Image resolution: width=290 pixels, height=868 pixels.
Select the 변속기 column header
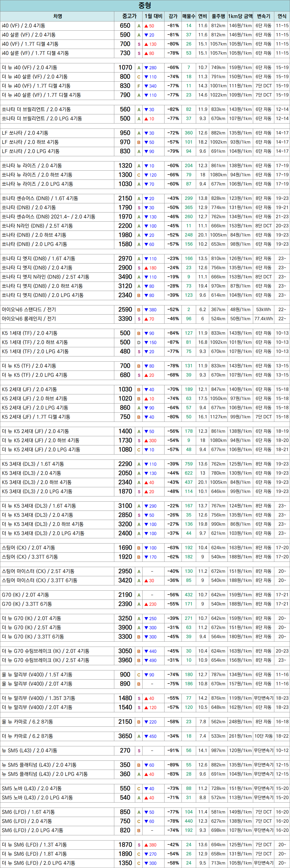pos(263,16)
